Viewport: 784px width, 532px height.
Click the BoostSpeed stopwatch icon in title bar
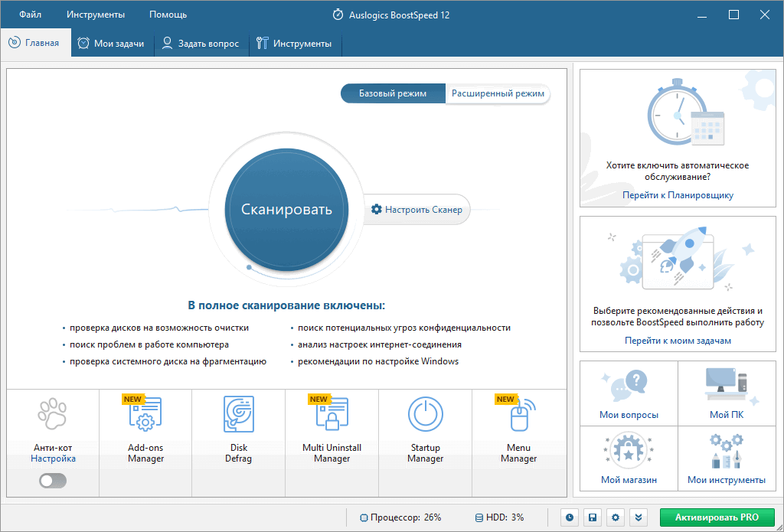tap(338, 15)
